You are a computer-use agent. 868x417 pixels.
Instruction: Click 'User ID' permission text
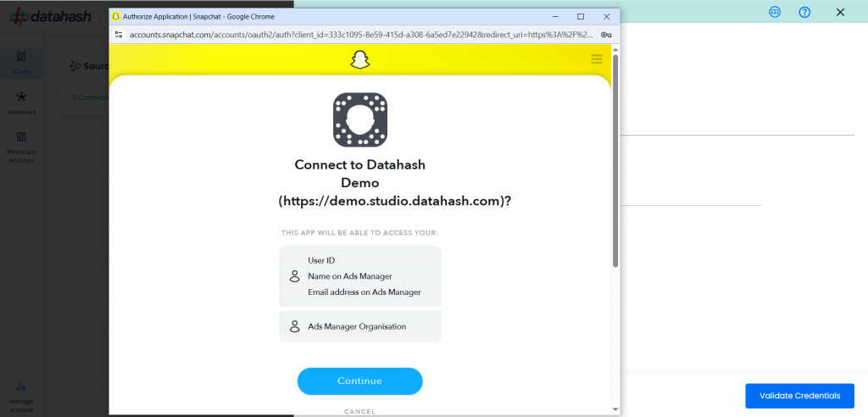pos(321,260)
